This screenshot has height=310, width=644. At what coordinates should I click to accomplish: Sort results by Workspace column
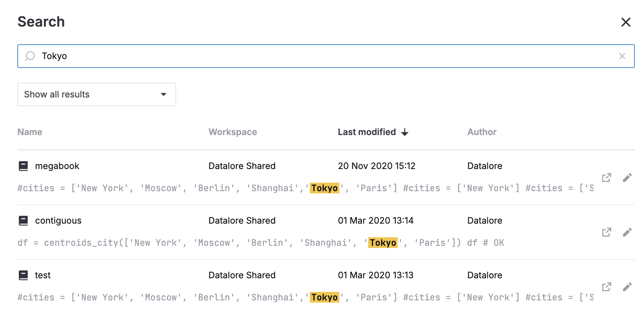[233, 132]
